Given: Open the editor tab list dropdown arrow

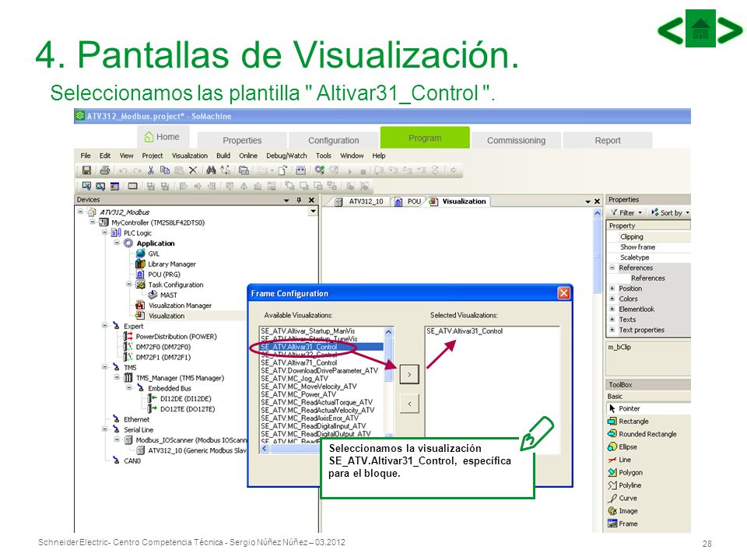Looking at the screenshot, I should click(x=588, y=202).
